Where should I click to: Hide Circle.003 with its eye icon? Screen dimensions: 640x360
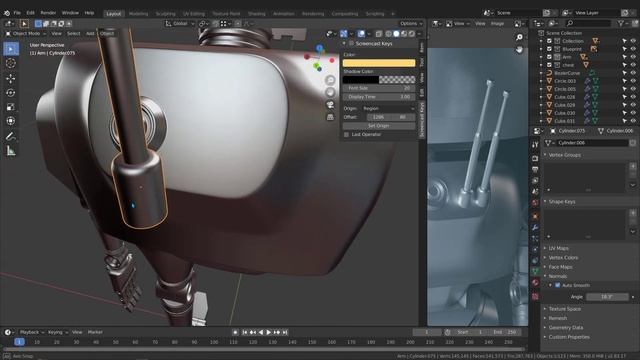(x=633, y=81)
